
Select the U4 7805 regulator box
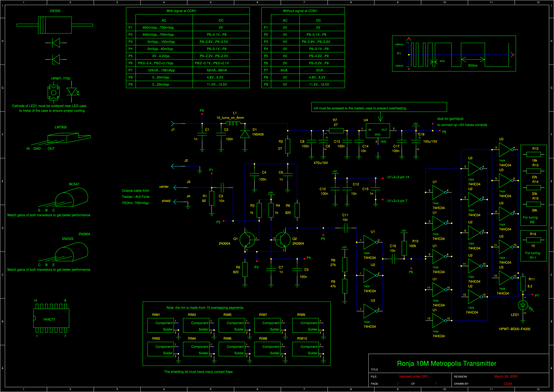pyautogui.click(x=378, y=131)
